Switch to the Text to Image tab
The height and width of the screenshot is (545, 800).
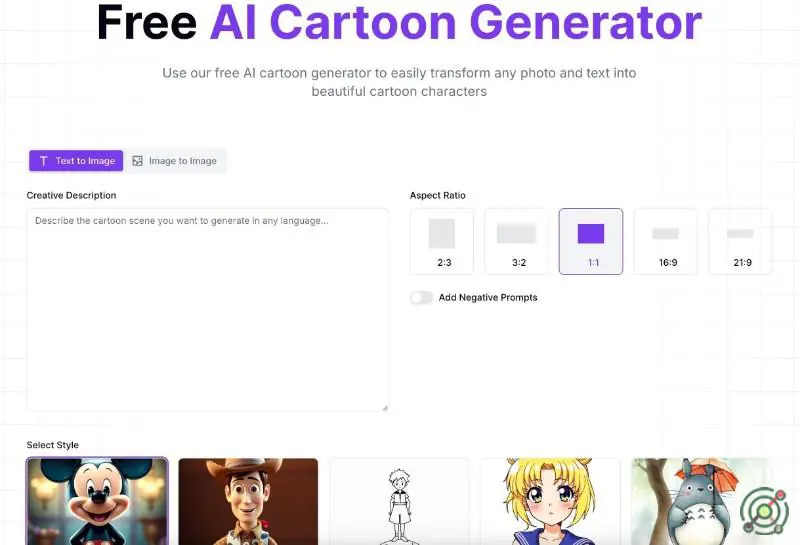click(x=76, y=161)
